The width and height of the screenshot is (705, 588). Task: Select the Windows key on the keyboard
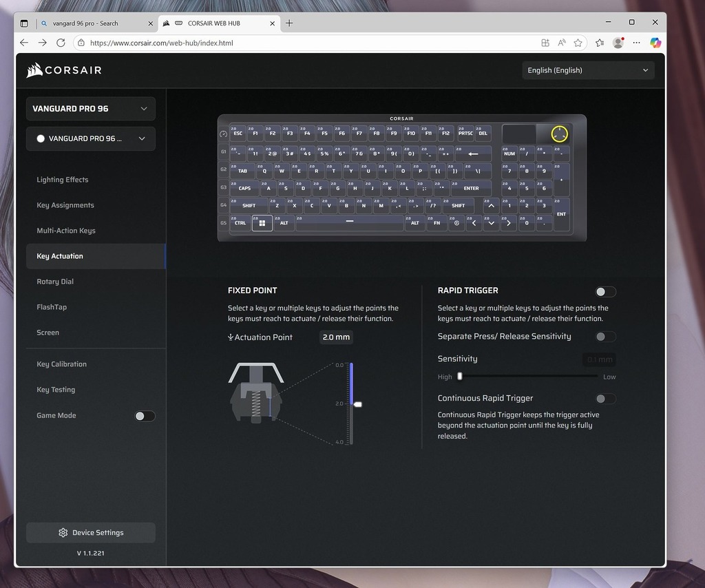click(x=262, y=223)
